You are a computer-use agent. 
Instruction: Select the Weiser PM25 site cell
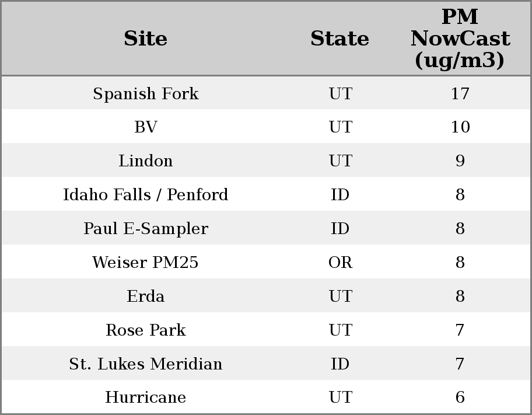tap(146, 262)
